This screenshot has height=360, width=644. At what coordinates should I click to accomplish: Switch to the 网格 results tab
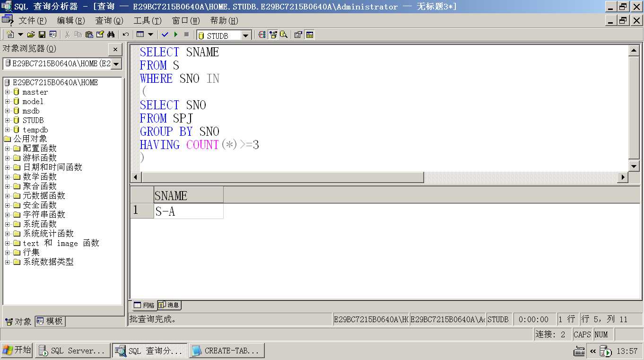[144, 305]
